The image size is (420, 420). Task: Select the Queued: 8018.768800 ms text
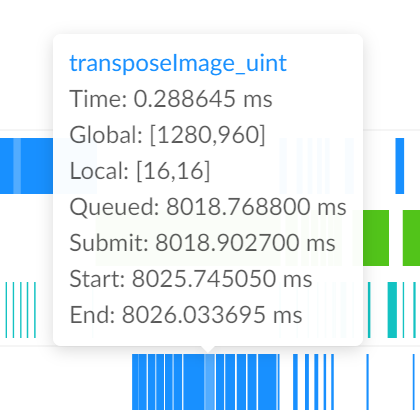(208, 207)
